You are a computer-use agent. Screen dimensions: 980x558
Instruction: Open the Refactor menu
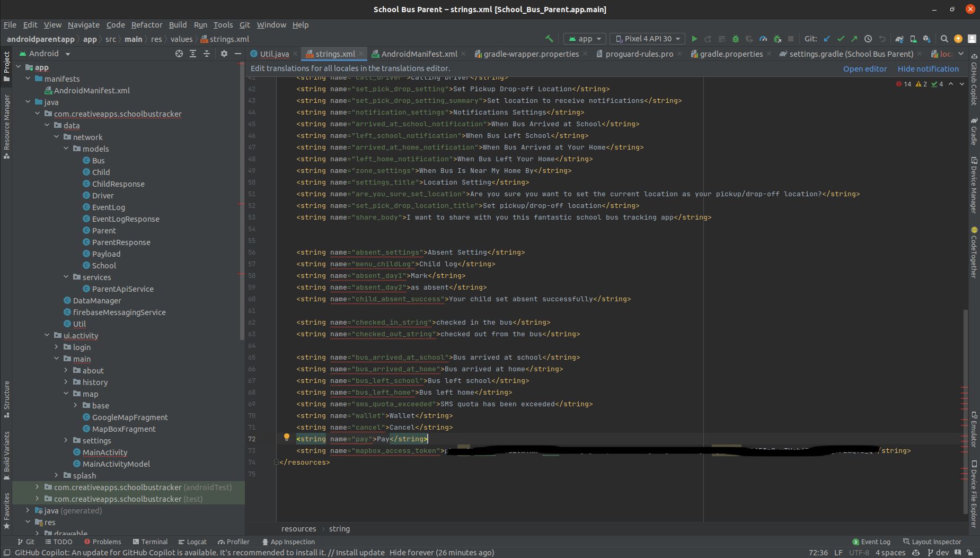tap(147, 25)
